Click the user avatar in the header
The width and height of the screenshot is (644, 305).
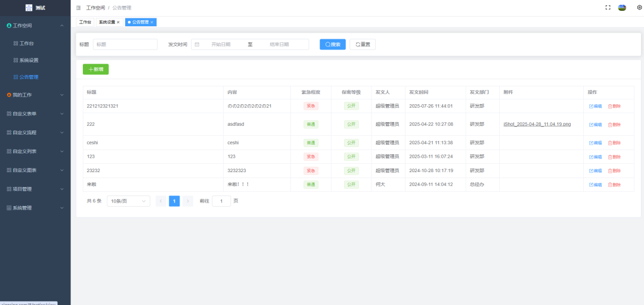(622, 8)
